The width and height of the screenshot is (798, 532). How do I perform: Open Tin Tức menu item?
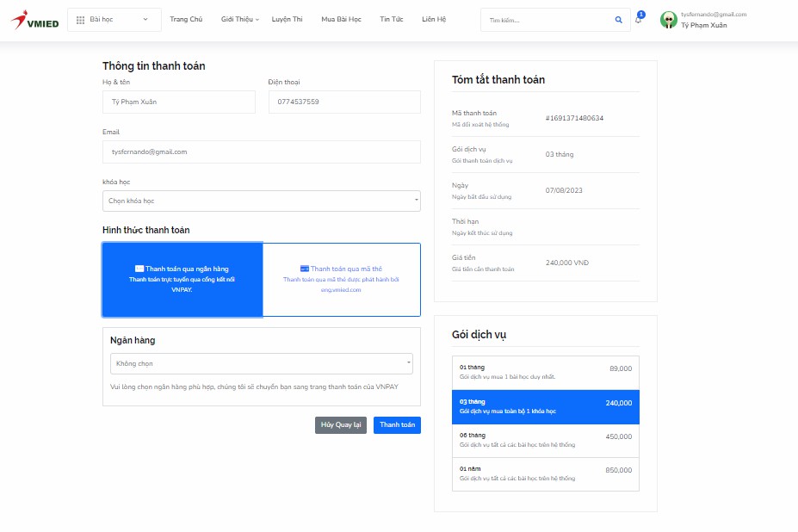(x=392, y=19)
